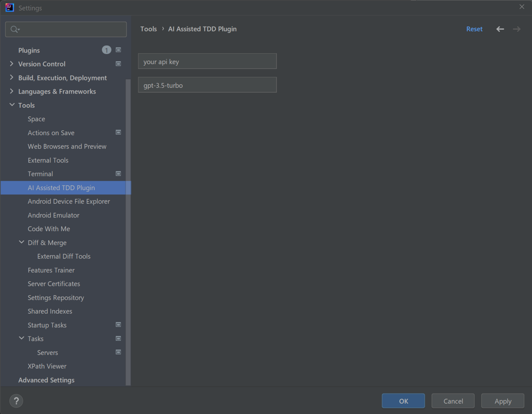Screen dimensions: 532x414
Task: Select the Tools category label
Action: click(26, 105)
